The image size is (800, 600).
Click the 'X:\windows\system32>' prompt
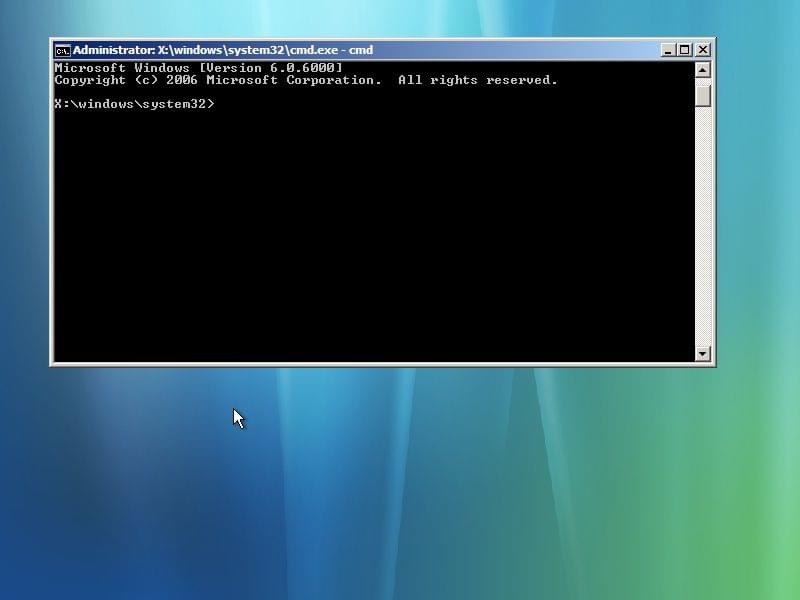(135, 104)
